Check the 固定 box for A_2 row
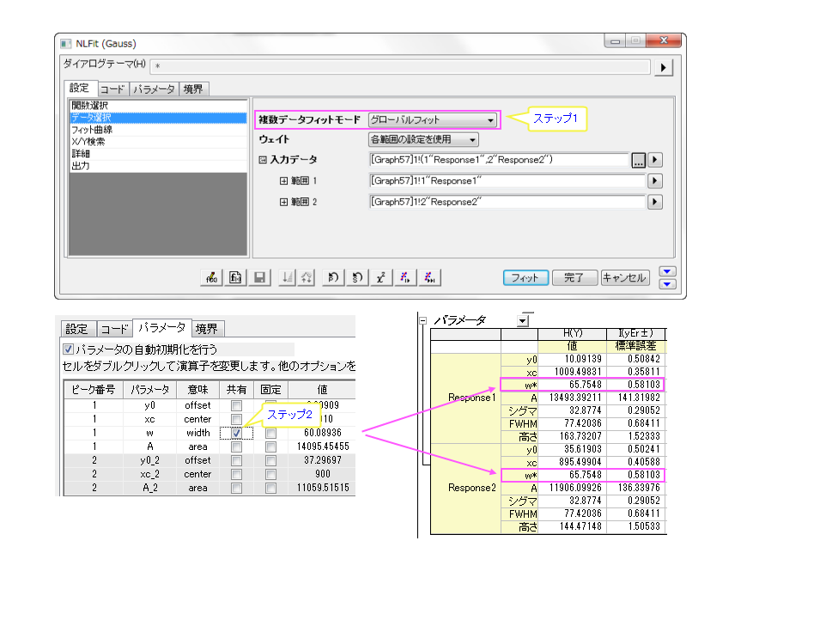Screen dimensions: 838x644 point(271,488)
